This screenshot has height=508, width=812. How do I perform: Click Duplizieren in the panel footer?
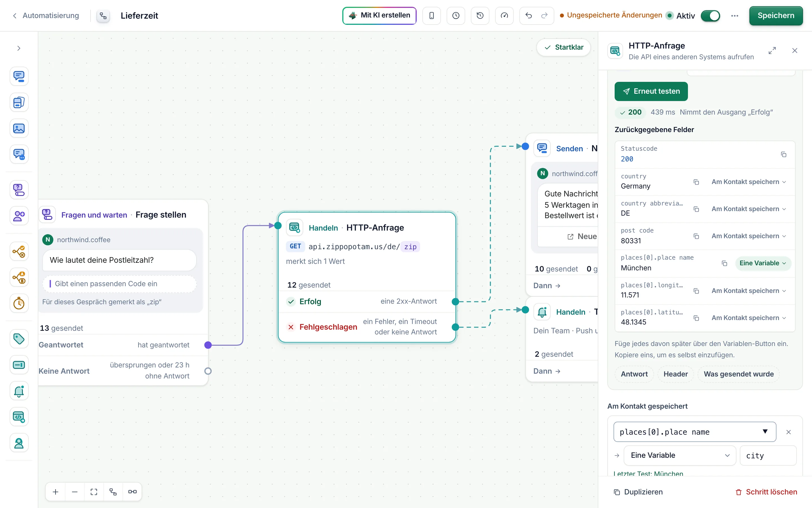coord(638,492)
